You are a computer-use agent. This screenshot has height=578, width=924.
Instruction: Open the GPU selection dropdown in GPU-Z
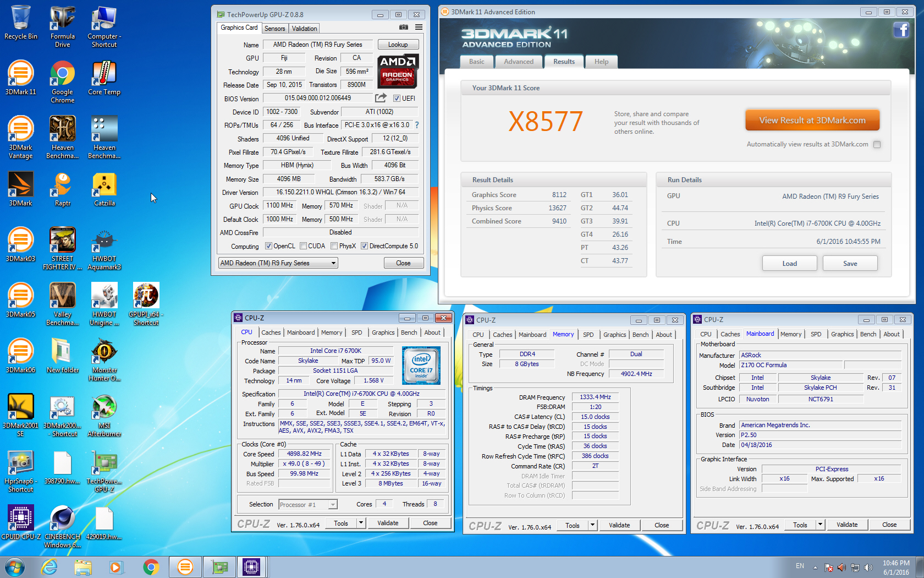pyautogui.click(x=278, y=263)
